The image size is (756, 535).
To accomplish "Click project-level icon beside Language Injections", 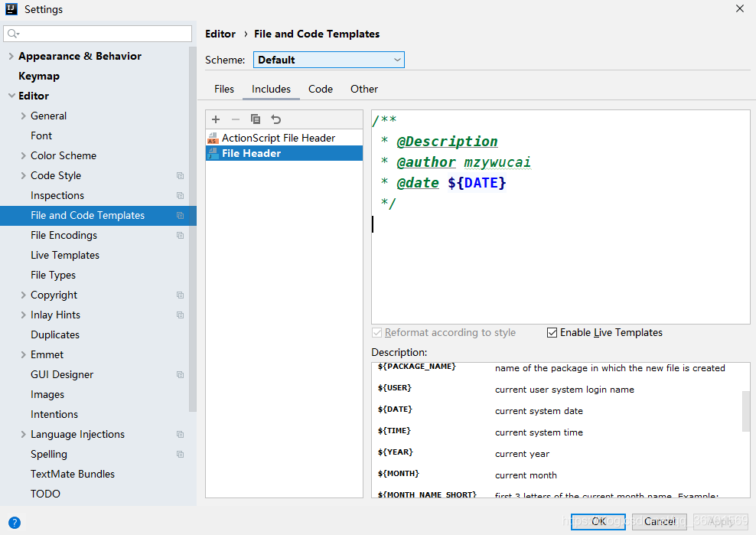I will (x=181, y=434).
